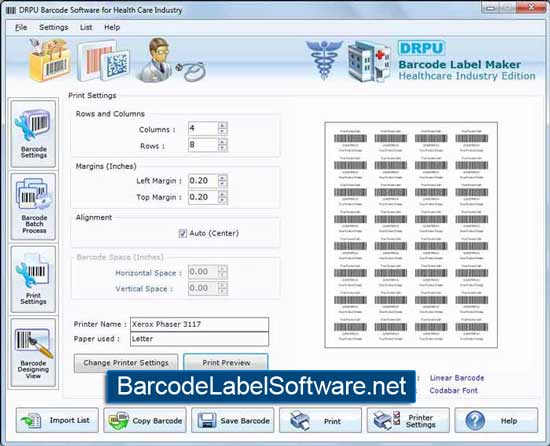Screen dimensions: 550x446
Task: Click the Linear Barcode text
Action: click(457, 378)
